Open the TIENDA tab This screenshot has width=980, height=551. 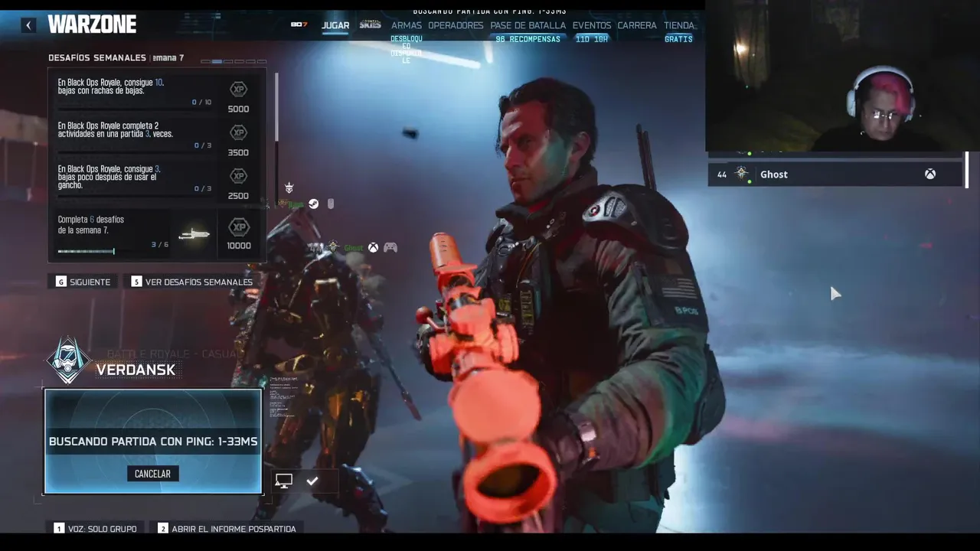pyautogui.click(x=678, y=25)
